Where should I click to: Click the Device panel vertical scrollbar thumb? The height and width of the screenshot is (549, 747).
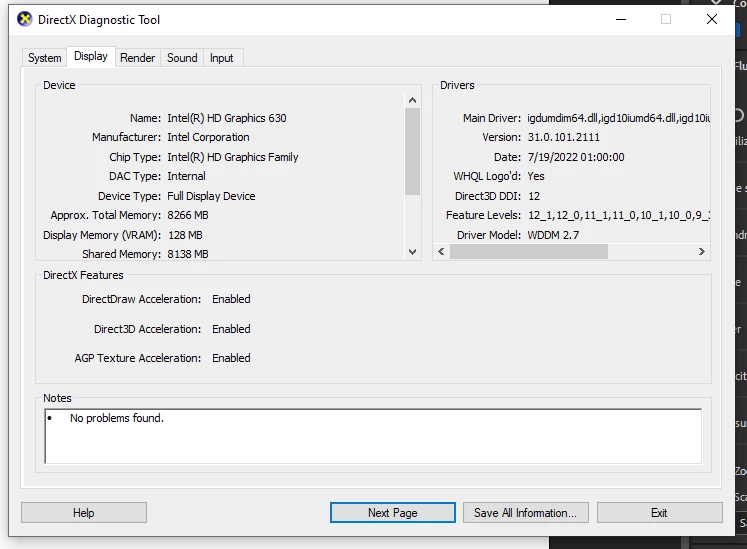point(413,152)
